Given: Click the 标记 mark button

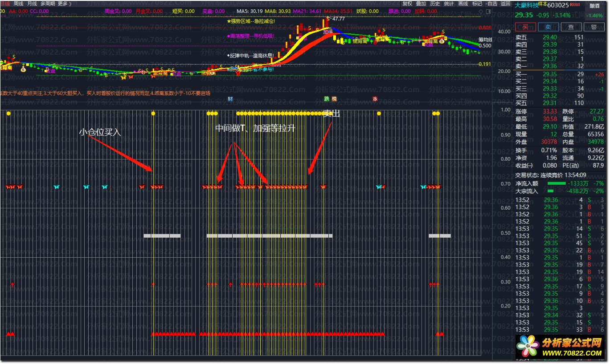Looking at the screenshot, I should (477, 4).
